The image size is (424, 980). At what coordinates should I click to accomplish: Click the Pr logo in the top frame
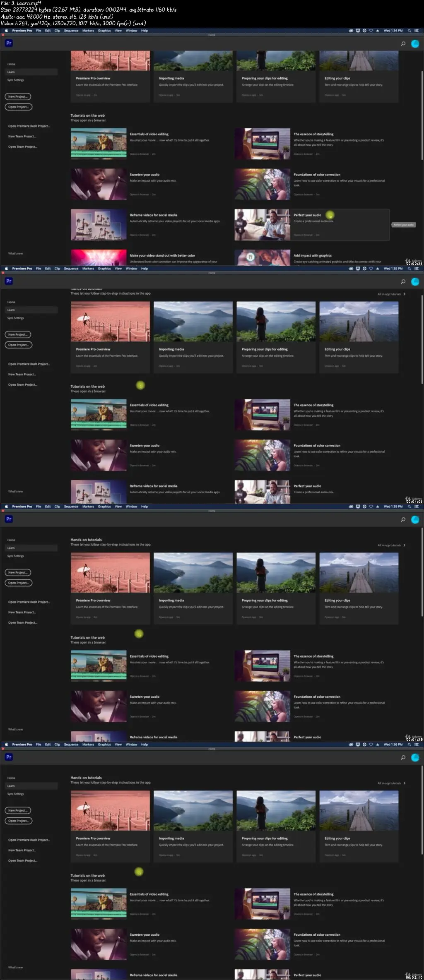[x=9, y=43]
